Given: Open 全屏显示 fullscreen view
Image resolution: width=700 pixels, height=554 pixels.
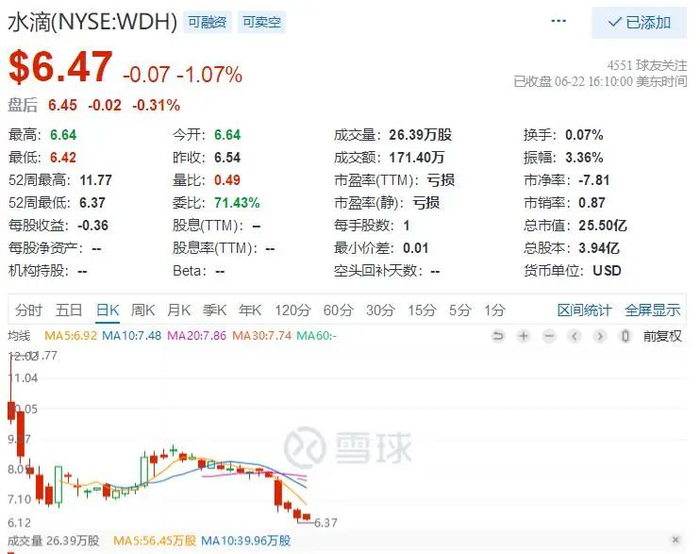Looking at the screenshot, I should coord(652,310).
